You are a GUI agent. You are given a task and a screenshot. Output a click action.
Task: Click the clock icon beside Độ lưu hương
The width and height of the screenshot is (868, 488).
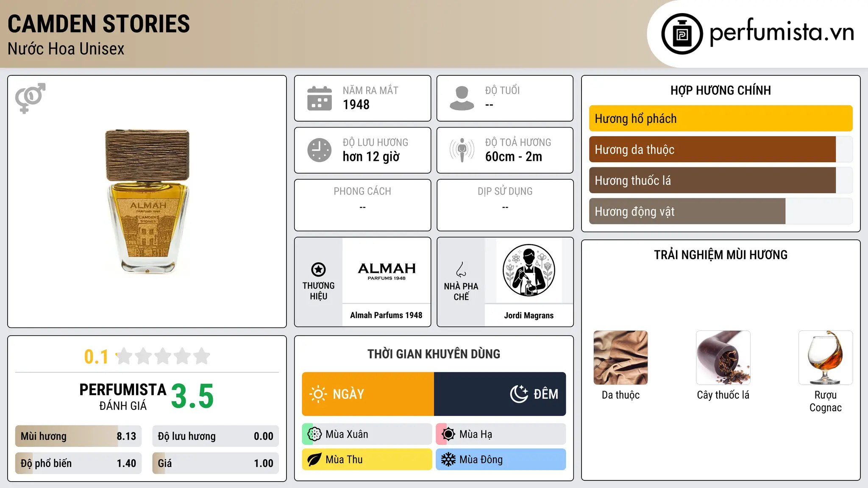coord(320,150)
